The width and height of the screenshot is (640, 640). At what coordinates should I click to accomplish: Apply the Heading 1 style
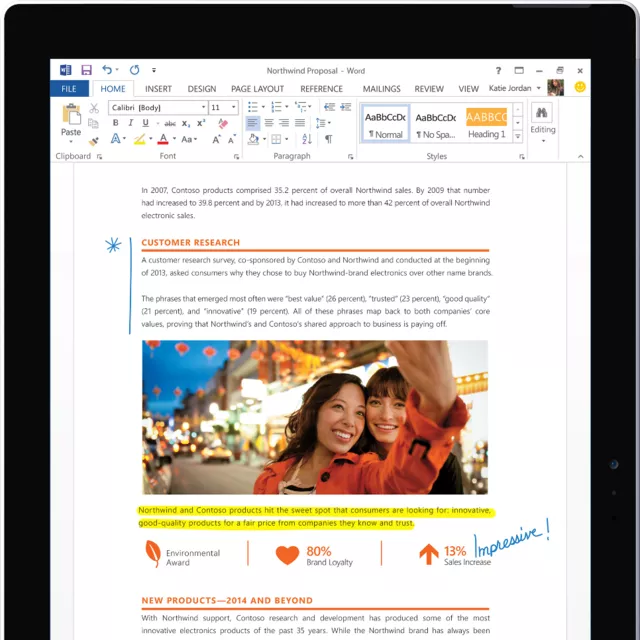pos(486,123)
